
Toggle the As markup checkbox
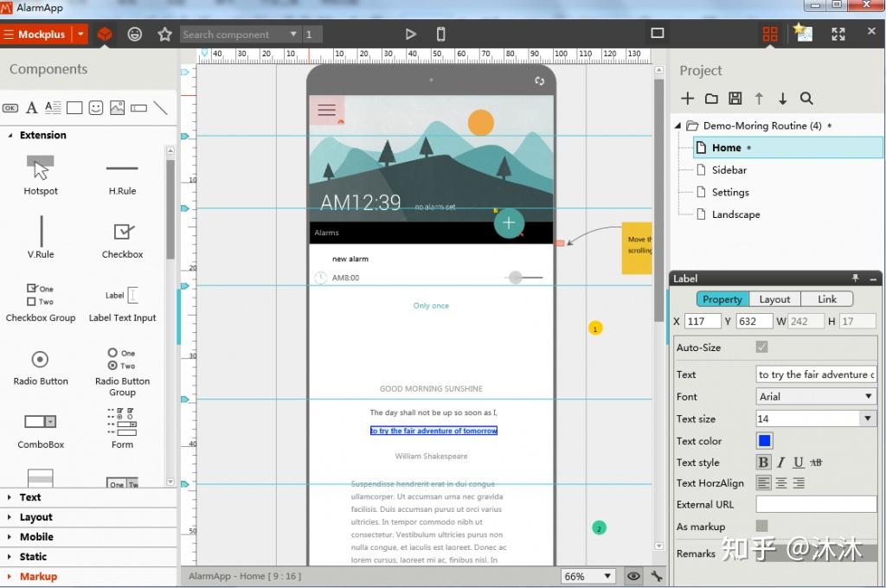point(761,526)
